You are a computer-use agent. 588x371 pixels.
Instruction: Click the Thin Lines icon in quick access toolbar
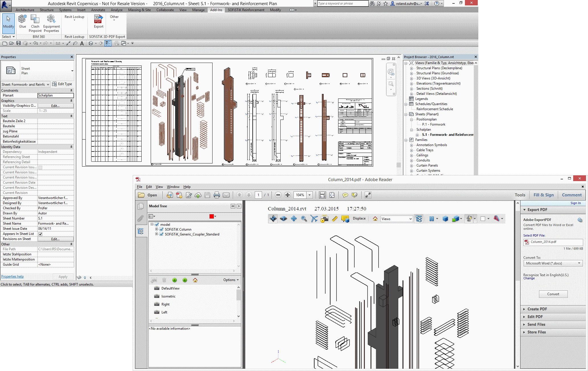108,43
